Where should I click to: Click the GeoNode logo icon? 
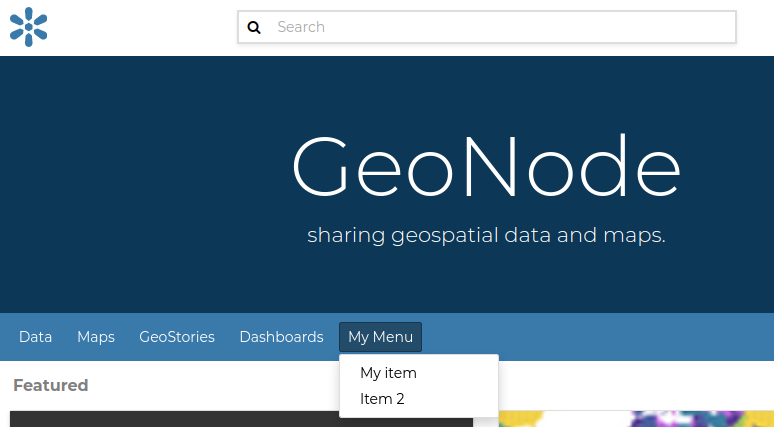pyautogui.click(x=29, y=27)
